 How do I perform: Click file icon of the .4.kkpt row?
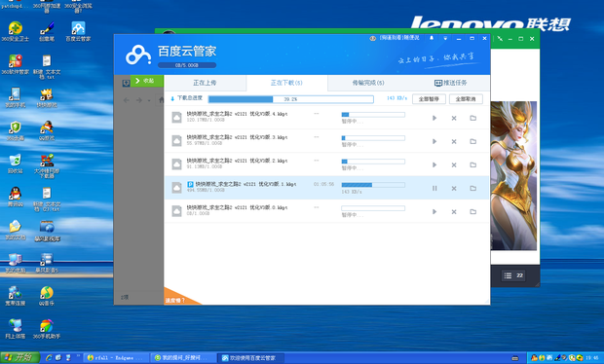point(176,117)
